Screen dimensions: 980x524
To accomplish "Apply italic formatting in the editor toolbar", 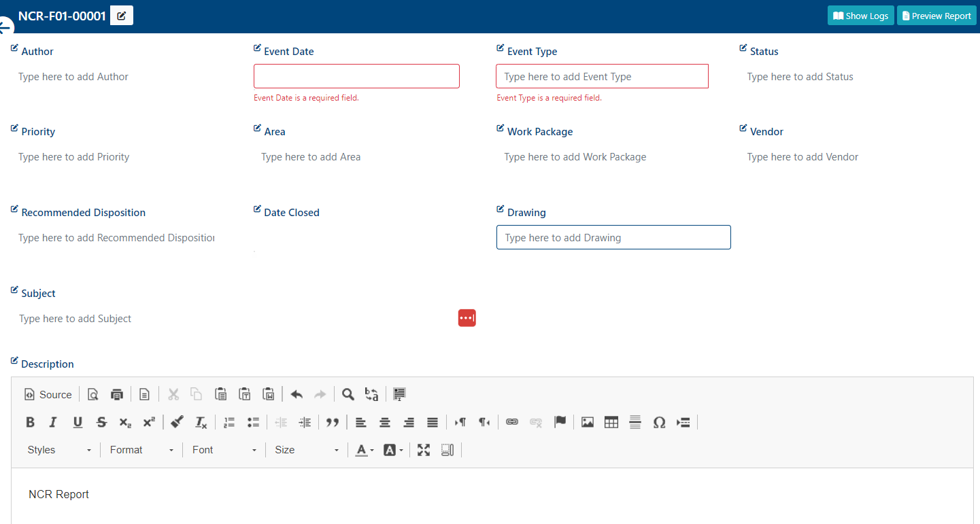I will coord(53,422).
